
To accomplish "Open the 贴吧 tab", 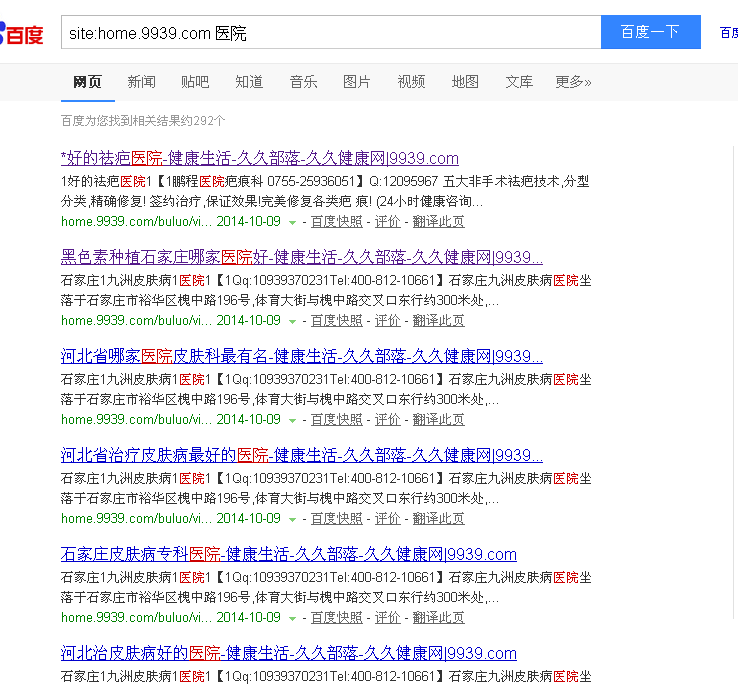I will pos(195,82).
